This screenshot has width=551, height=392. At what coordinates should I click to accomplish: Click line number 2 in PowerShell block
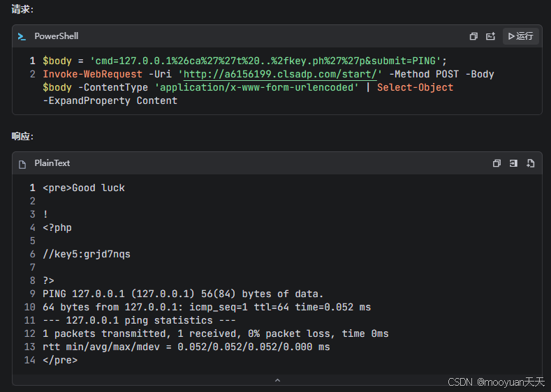(x=32, y=75)
